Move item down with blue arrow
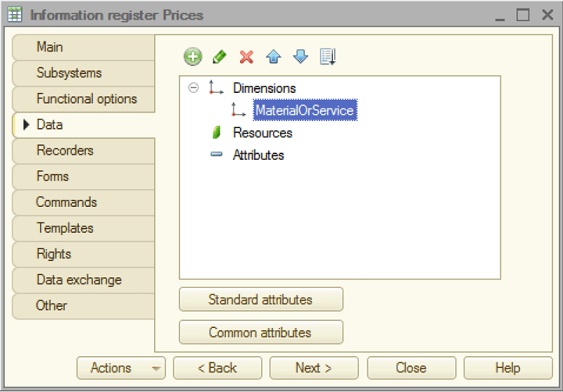 [x=301, y=57]
